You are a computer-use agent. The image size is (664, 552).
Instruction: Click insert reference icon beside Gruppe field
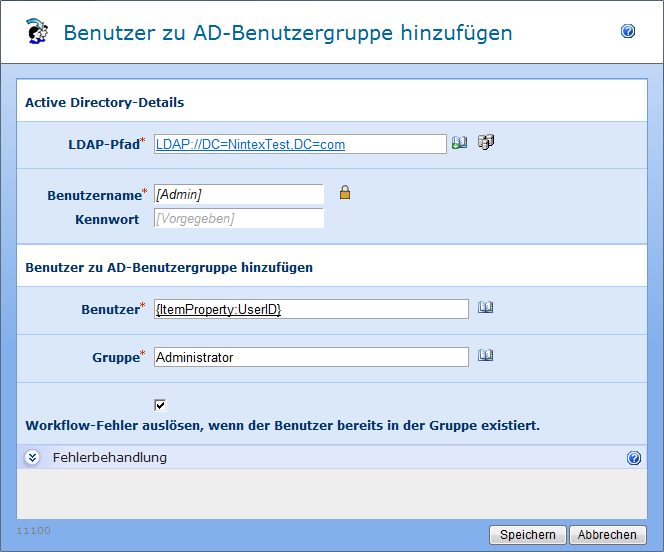(485, 356)
